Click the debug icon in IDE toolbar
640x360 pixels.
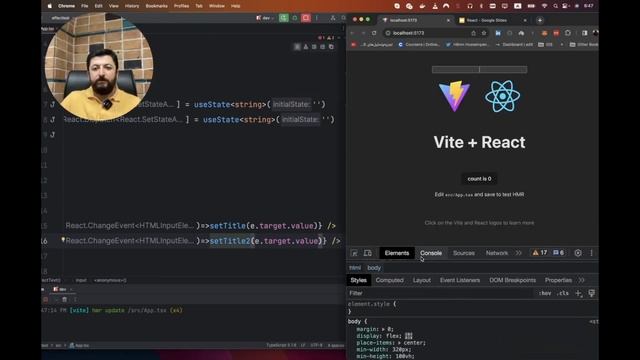click(x=295, y=18)
